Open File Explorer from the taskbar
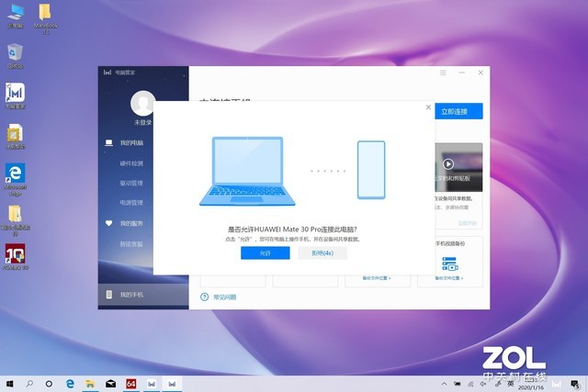 (x=90, y=384)
